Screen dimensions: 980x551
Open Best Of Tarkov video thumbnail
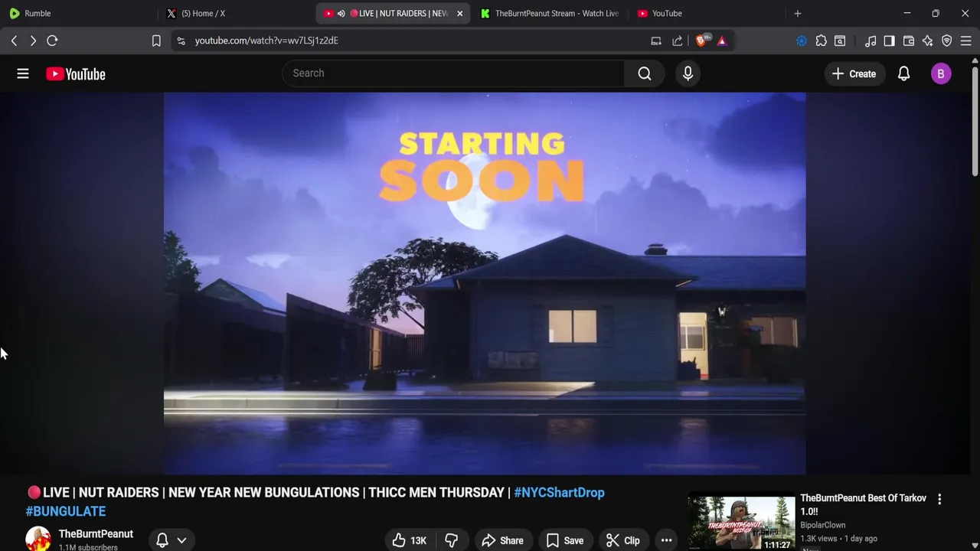click(x=741, y=522)
